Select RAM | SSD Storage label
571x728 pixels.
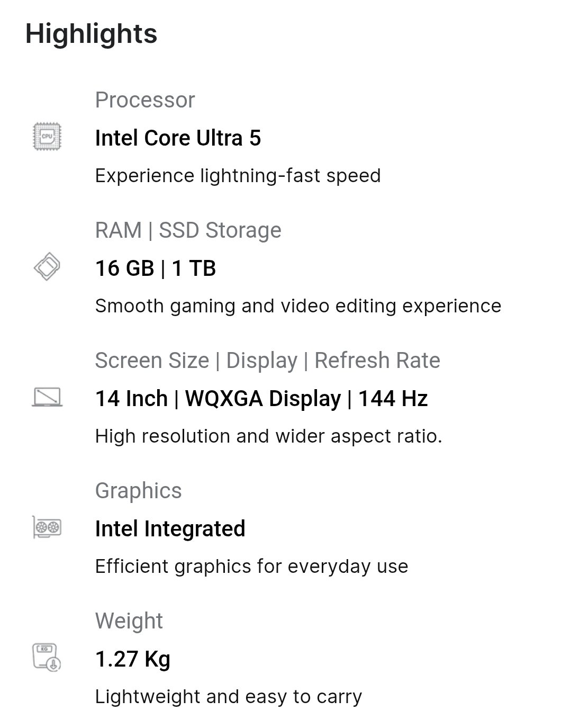click(x=188, y=231)
